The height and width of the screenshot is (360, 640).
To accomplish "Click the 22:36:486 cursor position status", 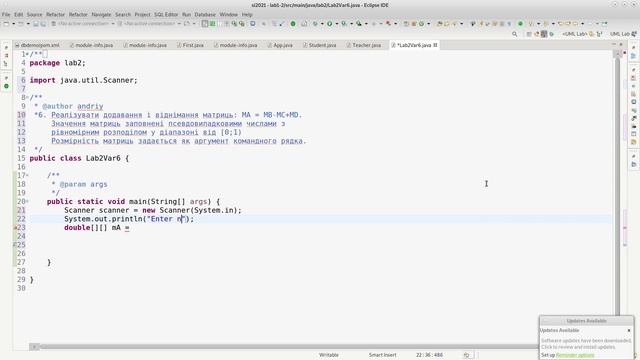I will point(429,355).
